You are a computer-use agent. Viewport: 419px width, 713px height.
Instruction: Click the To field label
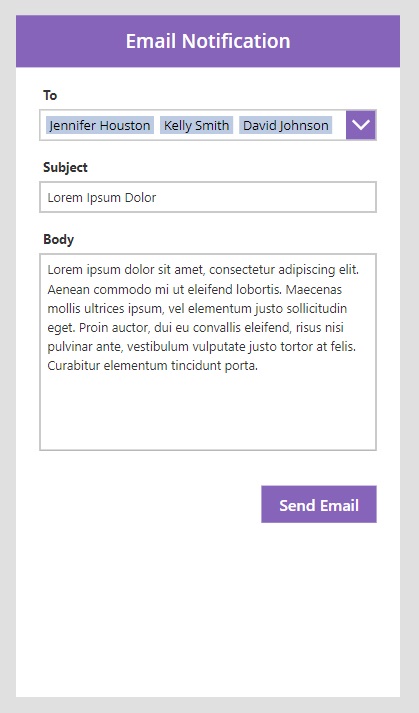[50, 95]
